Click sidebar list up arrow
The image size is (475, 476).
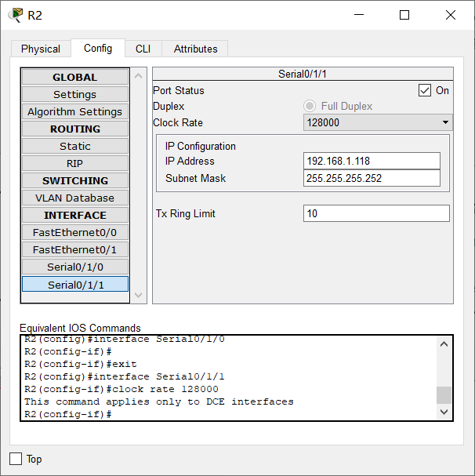(139, 76)
